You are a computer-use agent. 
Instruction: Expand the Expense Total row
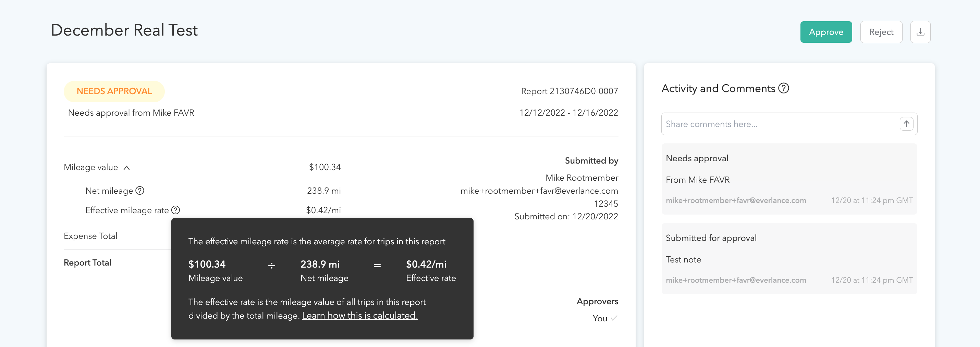[90, 236]
